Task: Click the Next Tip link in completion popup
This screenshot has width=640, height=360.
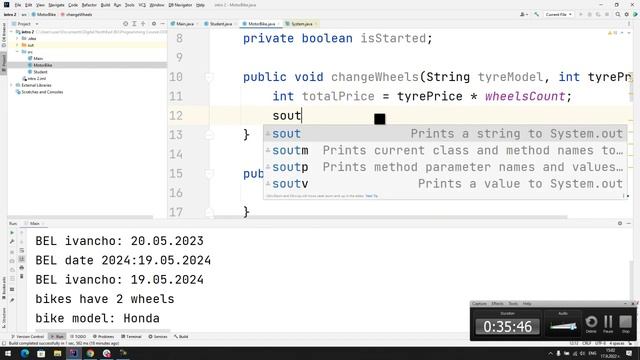Action: point(371,196)
